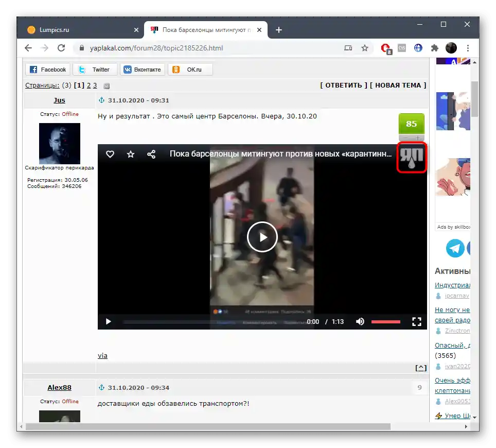This screenshot has height=448, width=496.
Task: Downvote Jus post with minus button
Action: click(x=405, y=137)
